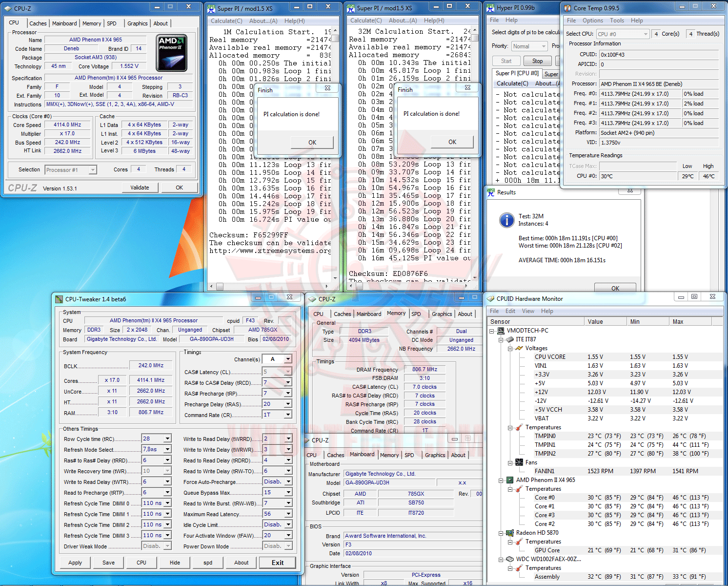The width and height of the screenshot is (728, 586).
Task: Open the View menu in CPUID Hardware Monitor
Action: [528, 311]
